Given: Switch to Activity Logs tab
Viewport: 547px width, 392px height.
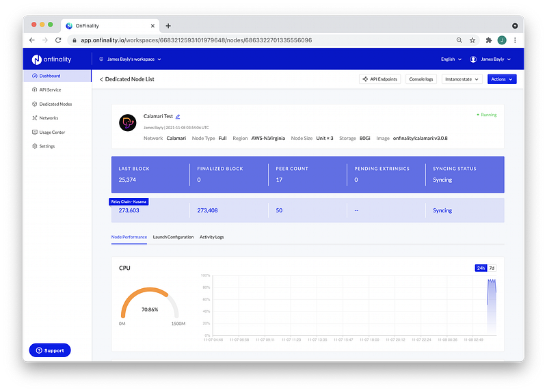Looking at the screenshot, I should (211, 237).
